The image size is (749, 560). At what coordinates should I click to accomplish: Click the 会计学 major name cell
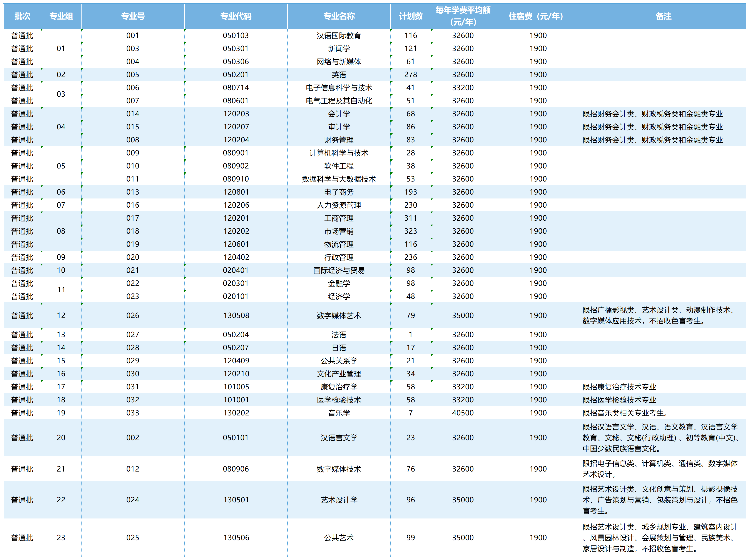click(339, 114)
